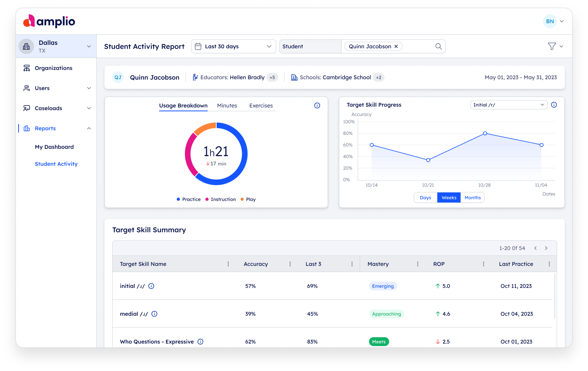Click the search magnifier icon

click(x=438, y=46)
